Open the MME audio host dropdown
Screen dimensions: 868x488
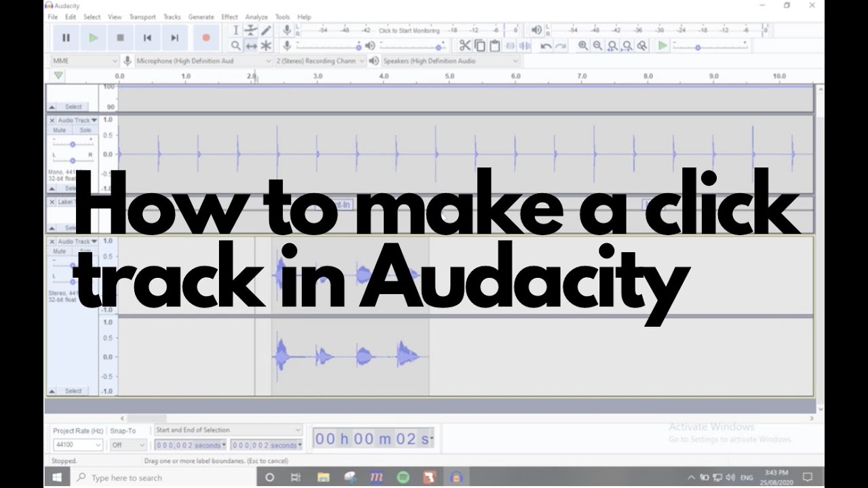[x=85, y=61]
